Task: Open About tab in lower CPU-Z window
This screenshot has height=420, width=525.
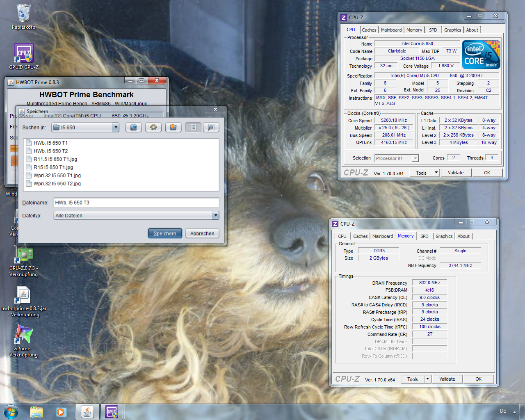Action: pos(463,236)
